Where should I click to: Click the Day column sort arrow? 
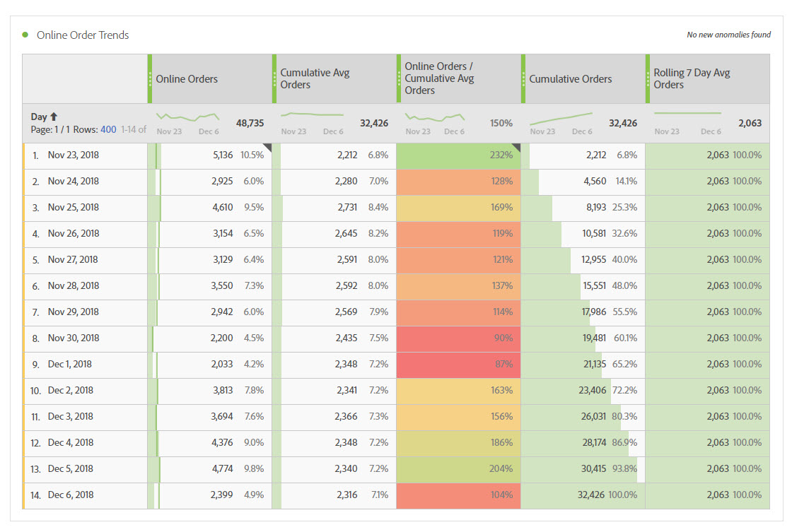coord(54,117)
